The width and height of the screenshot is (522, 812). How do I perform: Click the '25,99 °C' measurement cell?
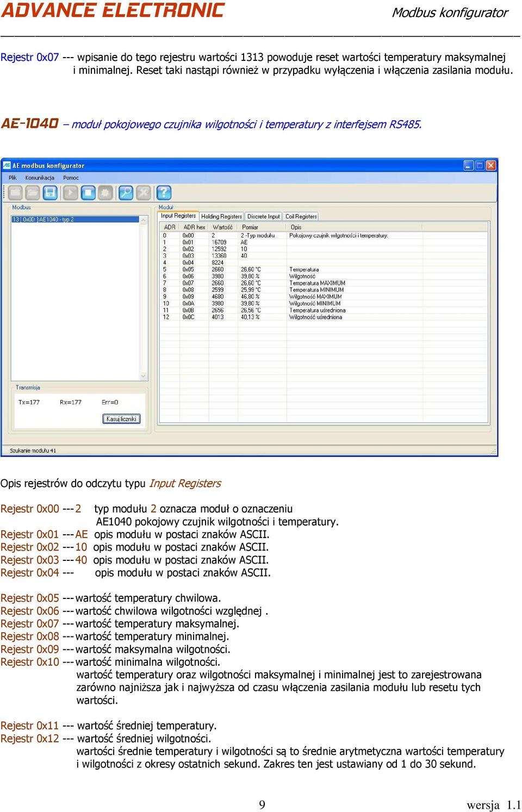point(251,290)
